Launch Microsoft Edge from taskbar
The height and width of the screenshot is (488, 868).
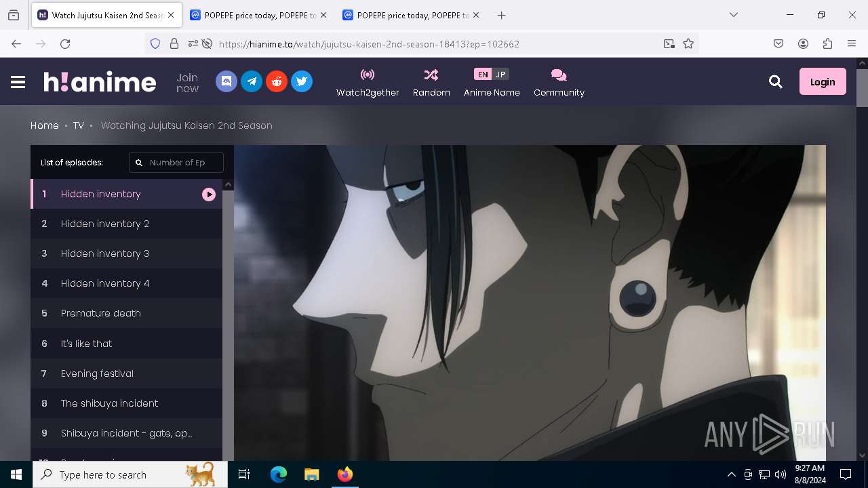[279, 474]
